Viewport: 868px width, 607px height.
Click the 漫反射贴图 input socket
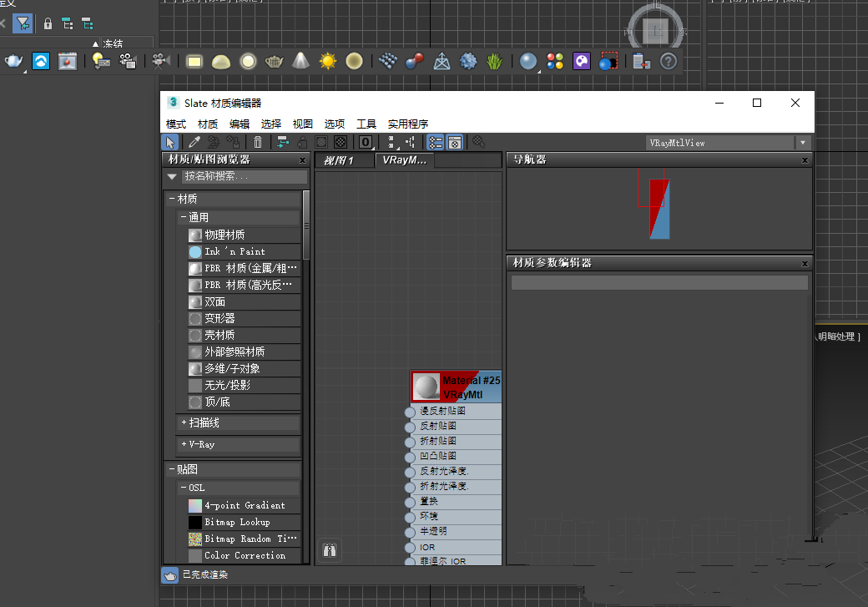tap(410, 412)
